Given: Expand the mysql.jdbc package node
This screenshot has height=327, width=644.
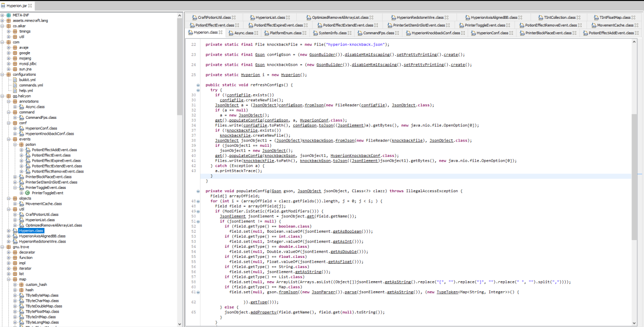Looking at the screenshot, I should (9, 64).
